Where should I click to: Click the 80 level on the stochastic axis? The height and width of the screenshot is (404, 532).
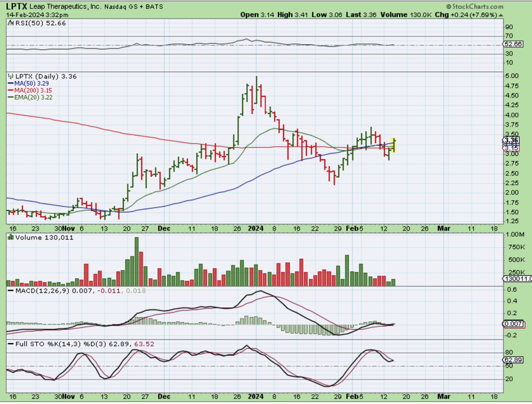tap(509, 352)
